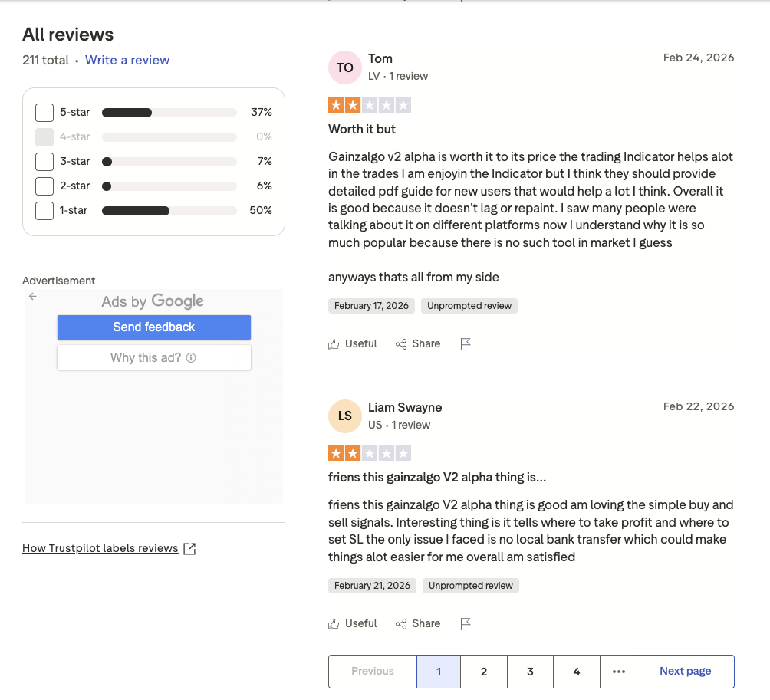
Task: Go to page 2 of reviews
Action: click(484, 672)
